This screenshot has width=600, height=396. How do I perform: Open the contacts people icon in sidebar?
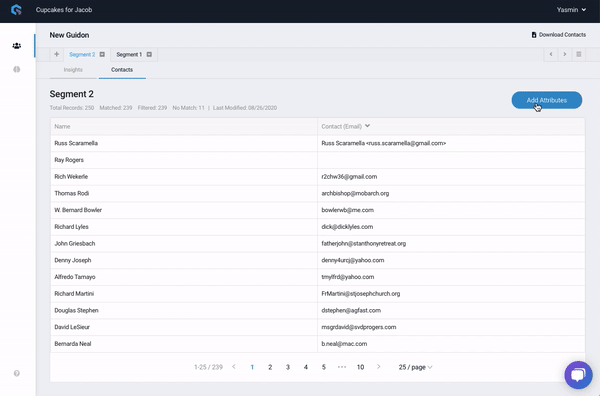[16, 46]
